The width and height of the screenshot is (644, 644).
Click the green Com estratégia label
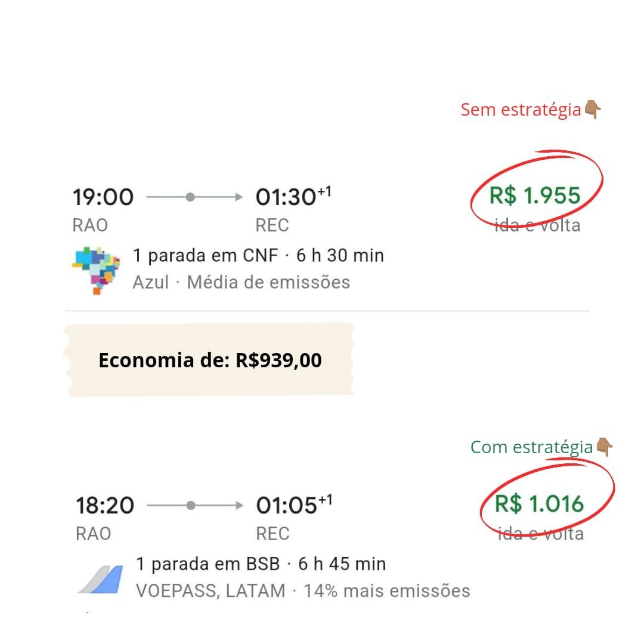pos(531,447)
